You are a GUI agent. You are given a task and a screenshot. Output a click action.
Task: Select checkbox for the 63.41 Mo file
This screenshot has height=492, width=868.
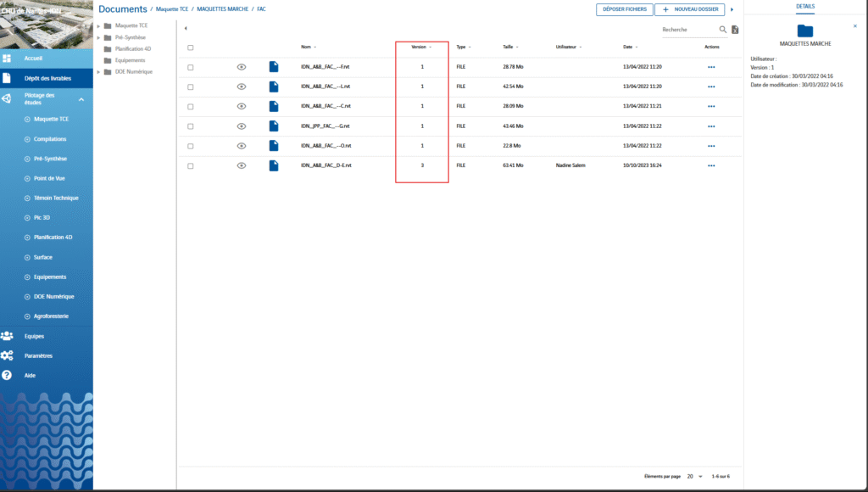pyautogui.click(x=191, y=165)
